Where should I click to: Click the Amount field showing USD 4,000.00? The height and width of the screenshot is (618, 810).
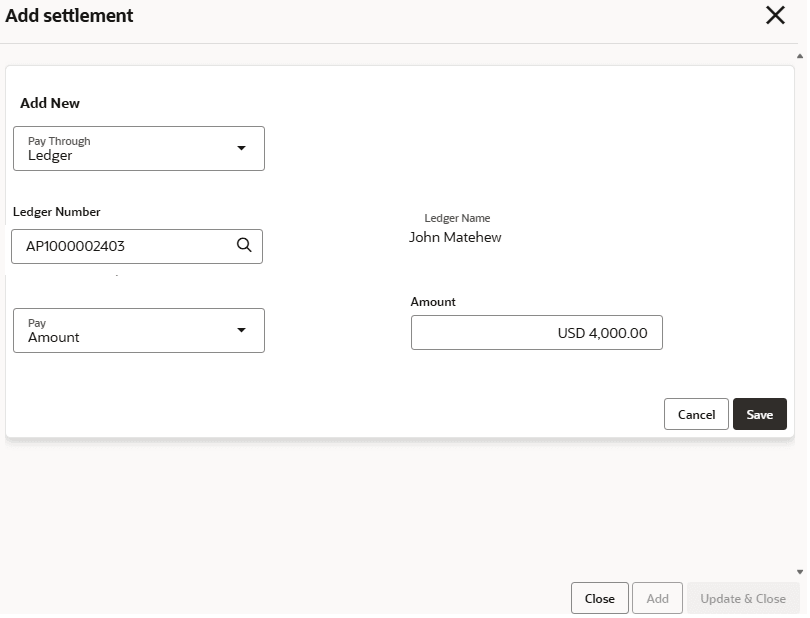[537, 333]
